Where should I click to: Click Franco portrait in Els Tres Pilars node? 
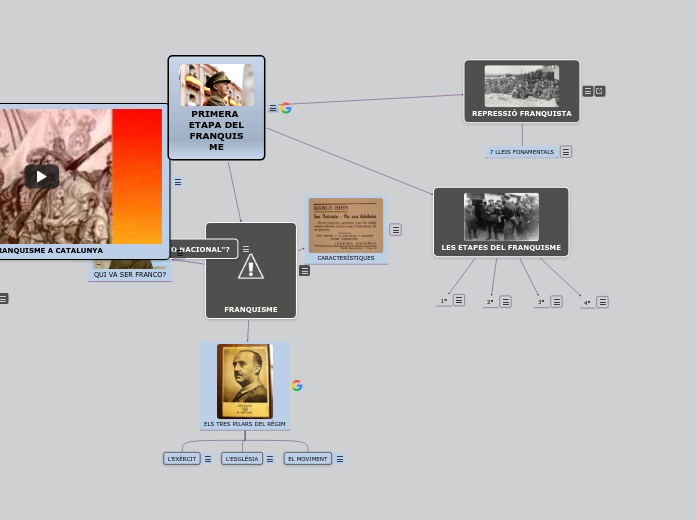(244, 381)
